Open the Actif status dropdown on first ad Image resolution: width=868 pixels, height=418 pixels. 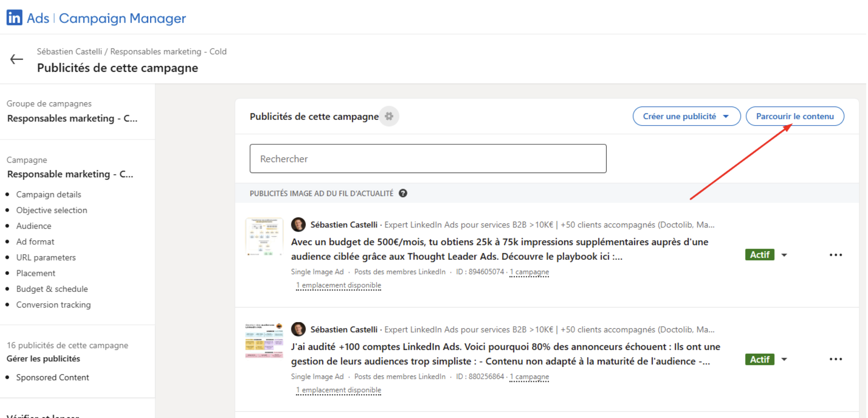(x=784, y=255)
